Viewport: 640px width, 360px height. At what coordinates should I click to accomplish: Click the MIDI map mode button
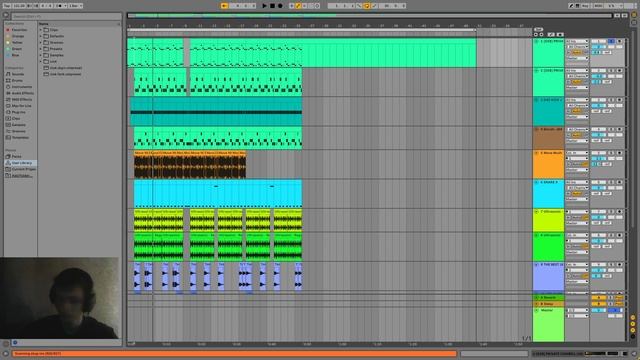coord(598,6)
